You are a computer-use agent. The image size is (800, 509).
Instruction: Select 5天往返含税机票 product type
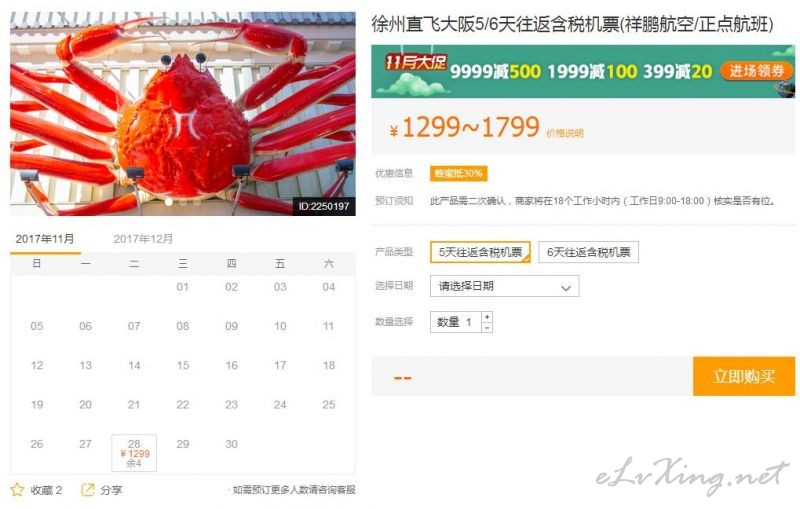(480, 252)
